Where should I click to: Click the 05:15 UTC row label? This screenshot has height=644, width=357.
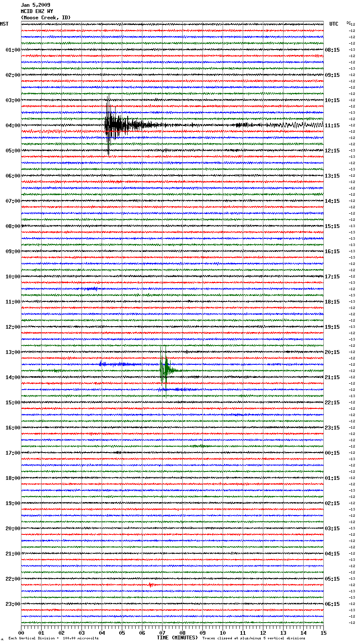[332, 579]
